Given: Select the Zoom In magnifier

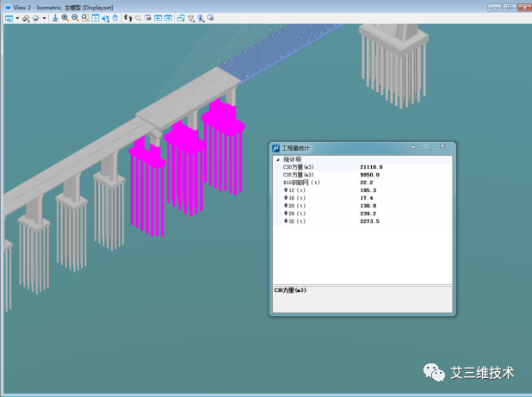Looking at the screenshot, I should coord(65,17).
